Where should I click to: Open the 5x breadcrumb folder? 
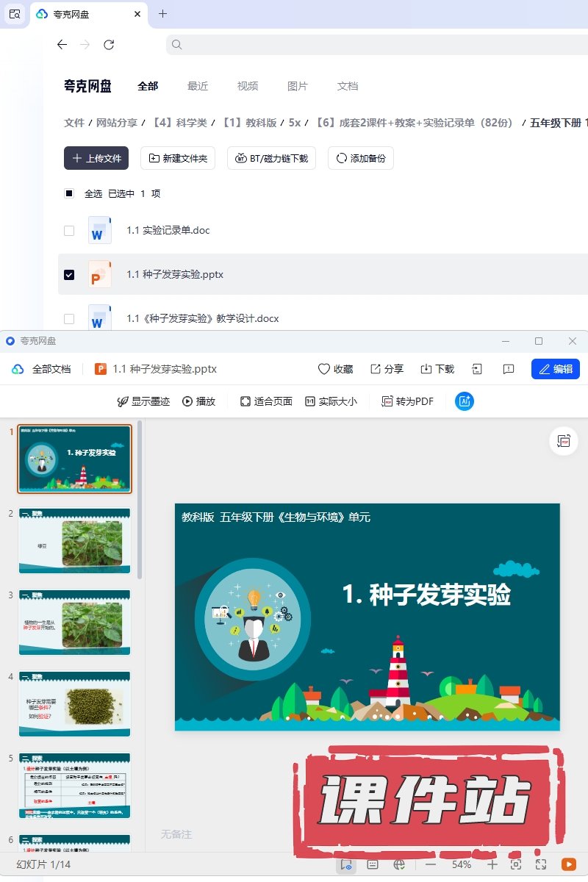pos(295,123)
